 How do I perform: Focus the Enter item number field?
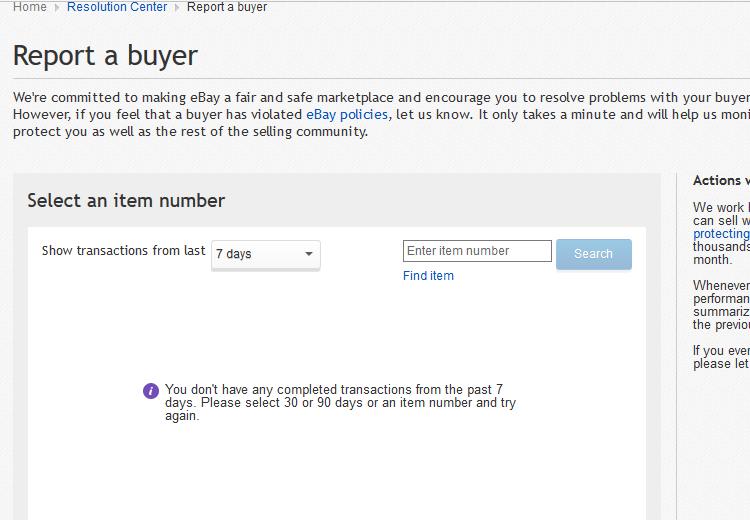477,251
